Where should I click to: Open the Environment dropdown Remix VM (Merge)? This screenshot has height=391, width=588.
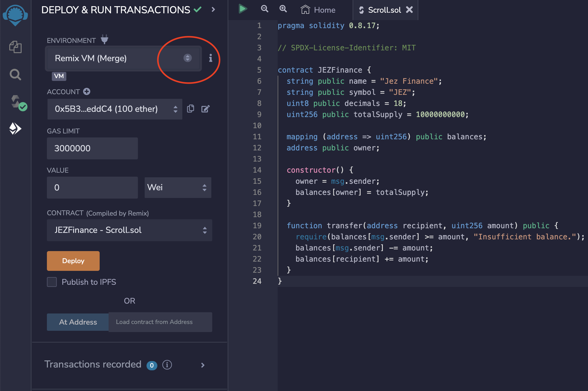pyautogui.click(x=123, y=58)
